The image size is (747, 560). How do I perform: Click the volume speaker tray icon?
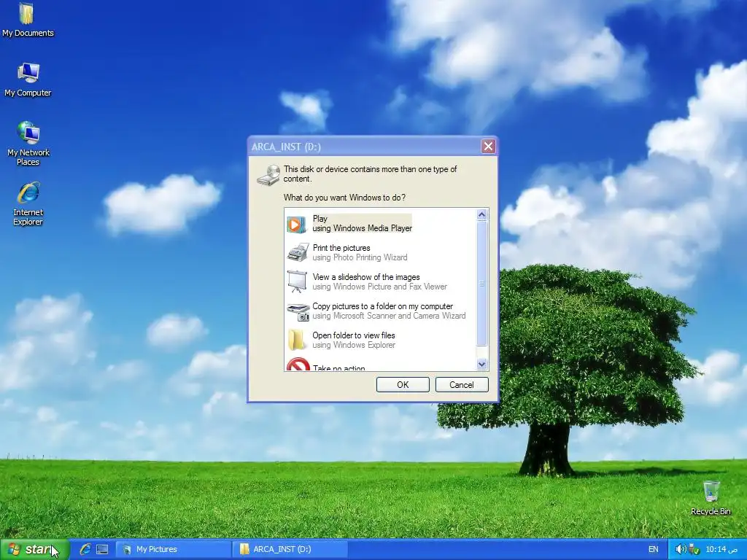[681, 549]
